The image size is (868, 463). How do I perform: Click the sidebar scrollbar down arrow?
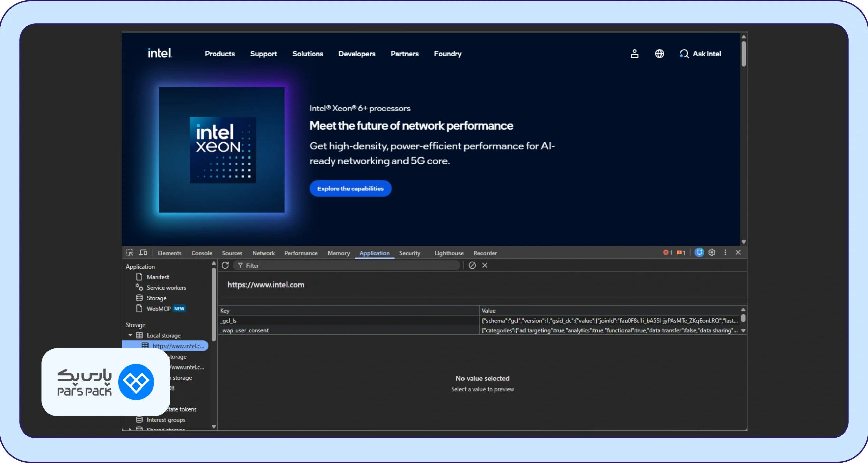pos(214,427)
